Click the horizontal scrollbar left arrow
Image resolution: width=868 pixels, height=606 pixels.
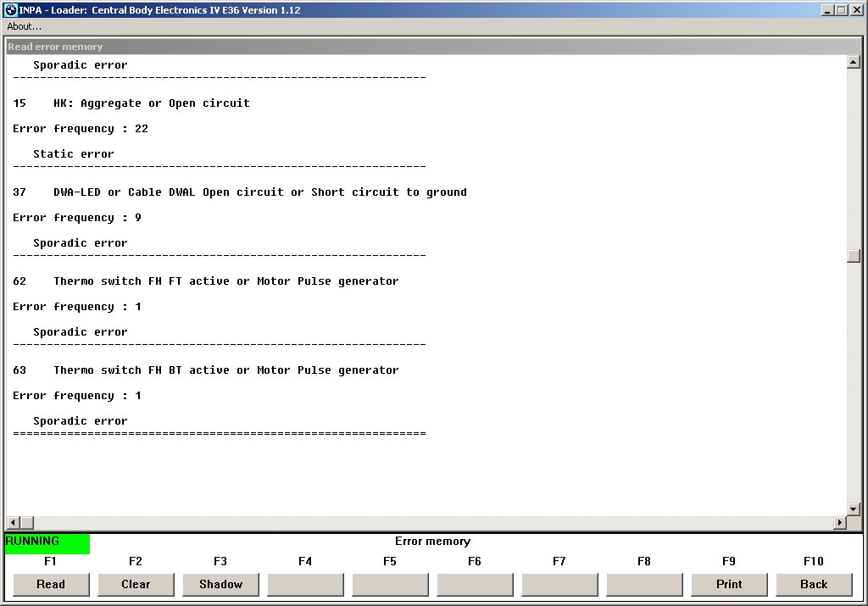click(14, 523)
